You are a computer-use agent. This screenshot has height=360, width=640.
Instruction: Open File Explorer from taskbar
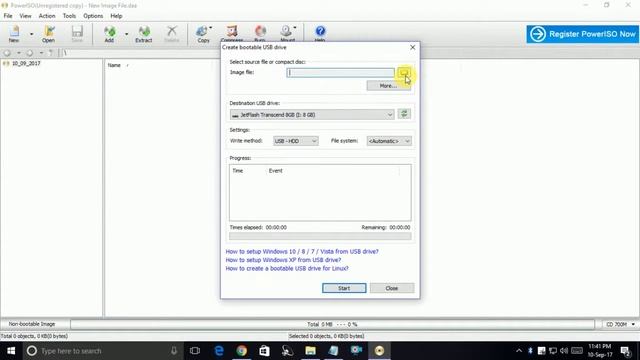[x=310, y=351]
